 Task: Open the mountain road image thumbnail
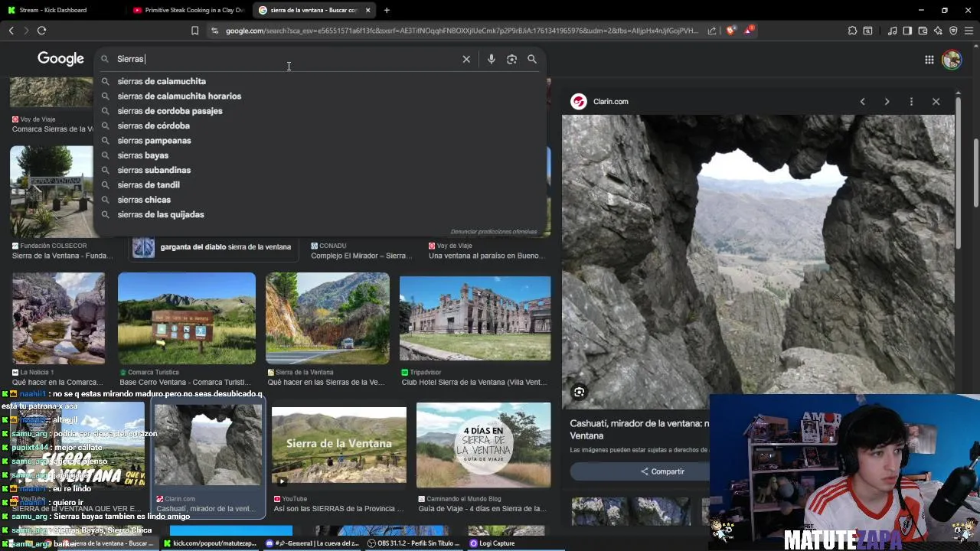[x=328, y=318]
